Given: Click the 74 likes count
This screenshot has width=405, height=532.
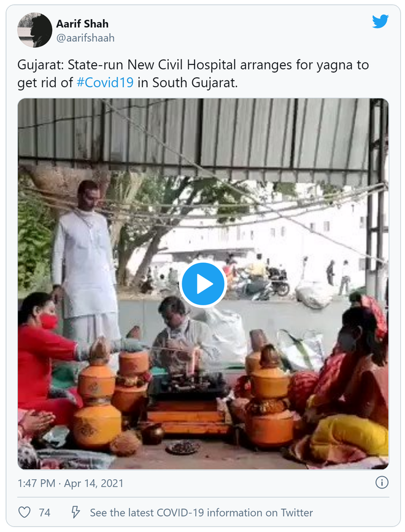Looking at the screenshot, I should (44, 512).
